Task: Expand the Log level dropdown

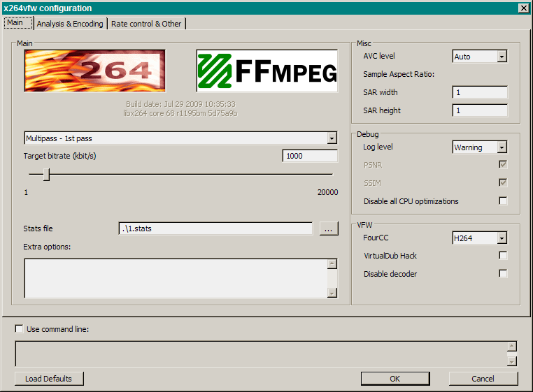Action: [502, 147]
